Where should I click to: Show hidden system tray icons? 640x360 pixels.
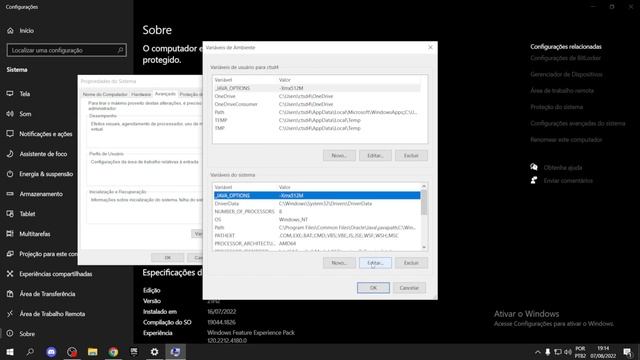click(x=538, y=352)
